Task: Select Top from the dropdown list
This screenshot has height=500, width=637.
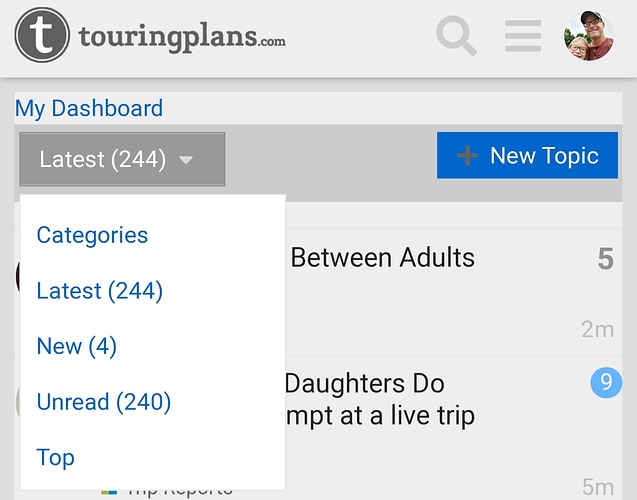Action: [56, 458]
